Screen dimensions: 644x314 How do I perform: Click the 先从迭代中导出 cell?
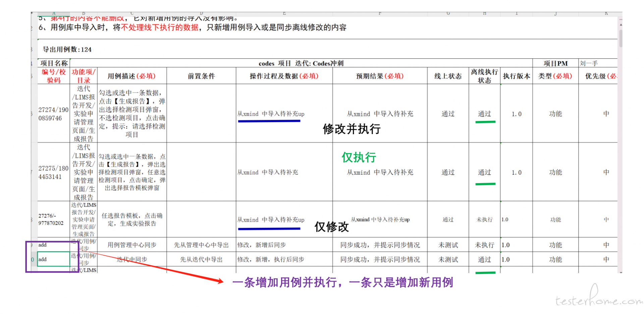pyautogui.click(x=201, y=260)
